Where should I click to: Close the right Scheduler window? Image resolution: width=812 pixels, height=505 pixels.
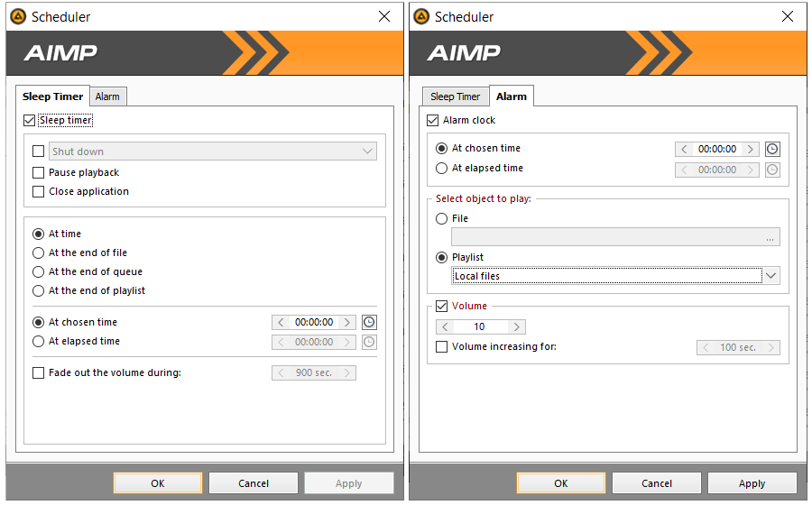[x=788, y=16]
